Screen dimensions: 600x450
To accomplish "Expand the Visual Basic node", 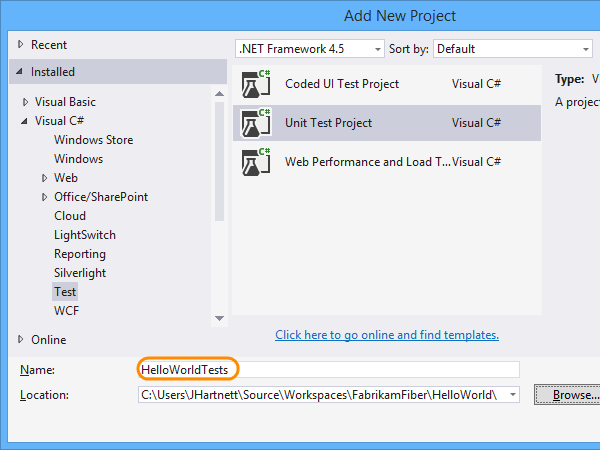I will (26, 102).
